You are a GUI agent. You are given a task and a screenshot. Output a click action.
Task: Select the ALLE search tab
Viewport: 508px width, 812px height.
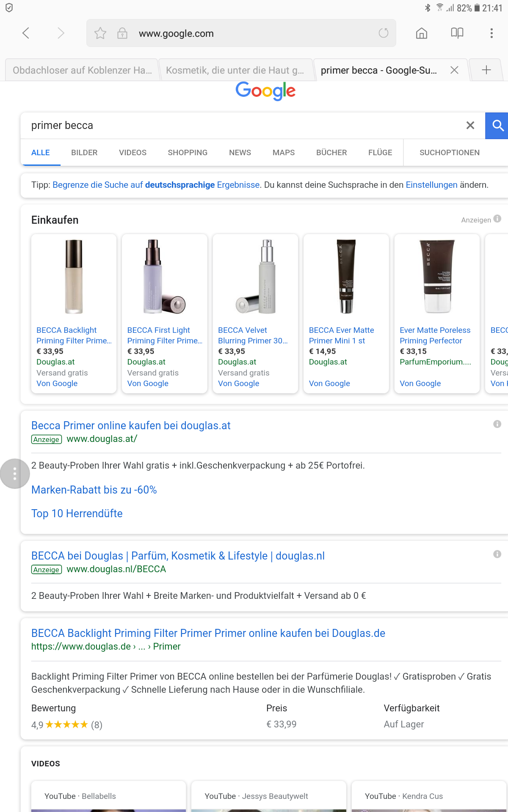point(41,153)
